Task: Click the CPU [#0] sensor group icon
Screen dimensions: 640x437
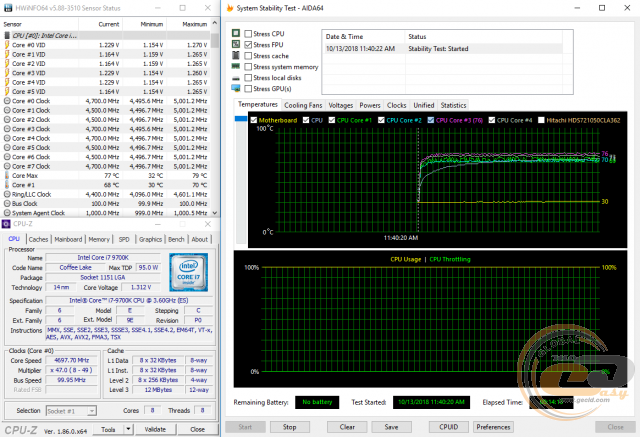Action: tap(7, 35)
